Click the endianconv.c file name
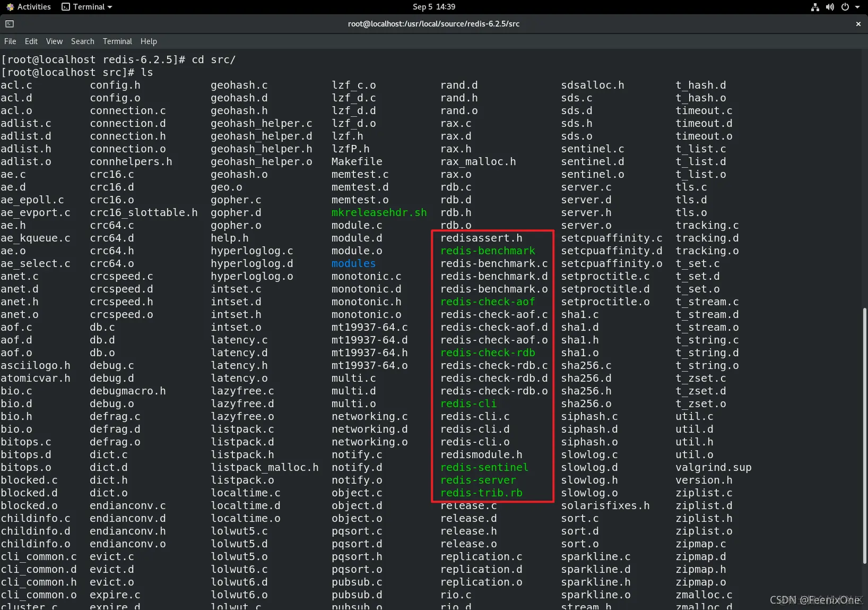Viewport: 868px width, 610px height. pos(127,505)
